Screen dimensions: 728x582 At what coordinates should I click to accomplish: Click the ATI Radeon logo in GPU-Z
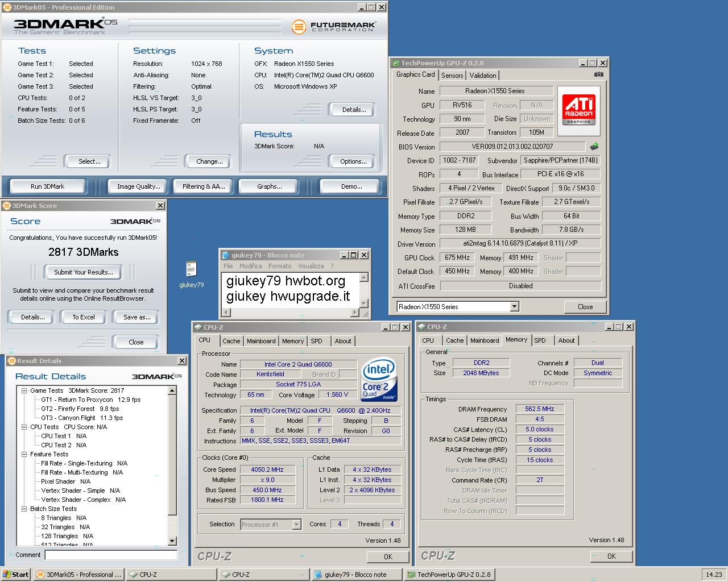(x=578, y=110)
